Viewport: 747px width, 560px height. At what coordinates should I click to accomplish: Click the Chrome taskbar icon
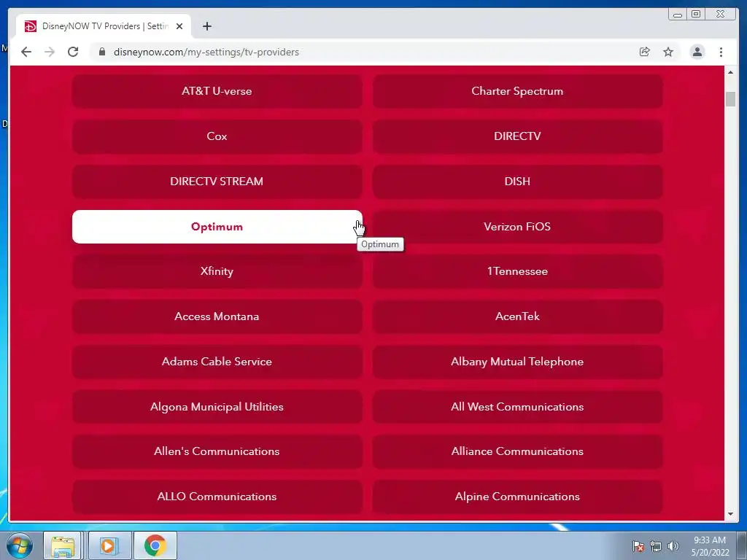[x=155, y=545]
